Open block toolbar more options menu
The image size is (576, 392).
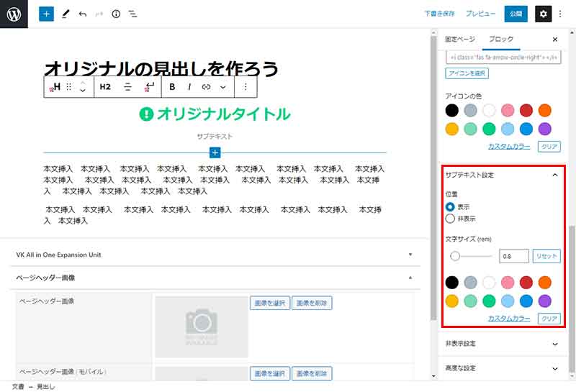click(x=246, y=87)
